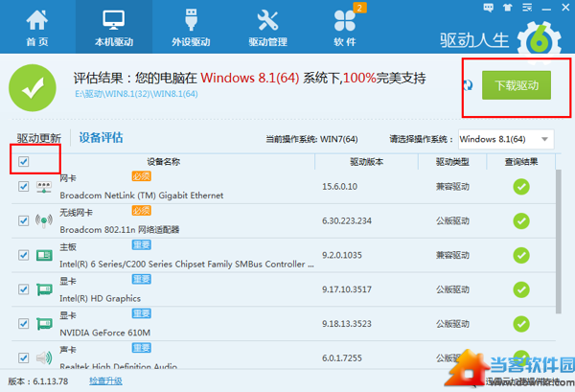575x392 pixels.
Task: Switch to the 驱动更新 tab
Action: pyautogui.click(x=39, y=138)
